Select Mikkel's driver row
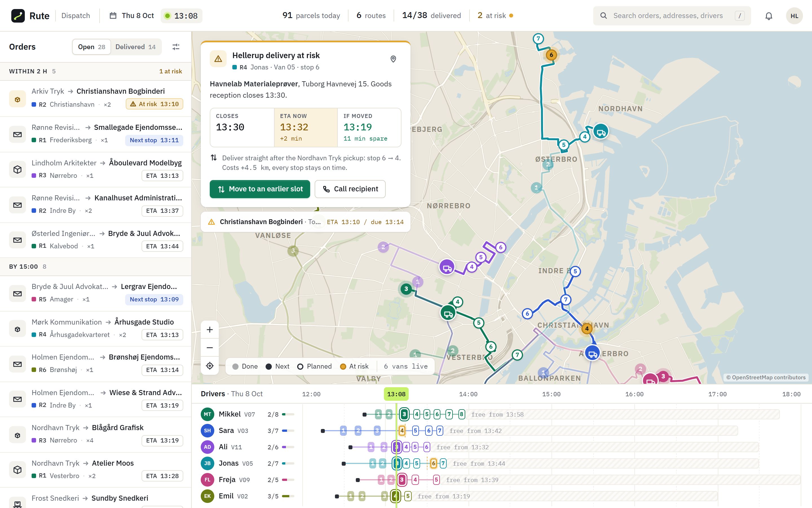812x508 pixels. point(501,414)
